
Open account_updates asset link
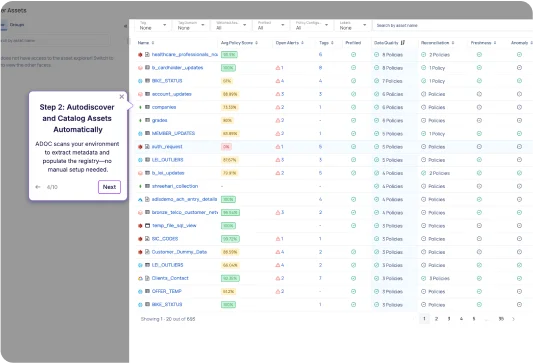point(171,94)
